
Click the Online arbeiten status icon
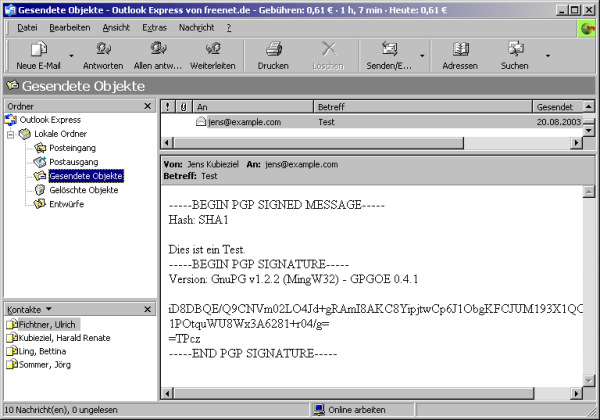[x=319, y=410]
